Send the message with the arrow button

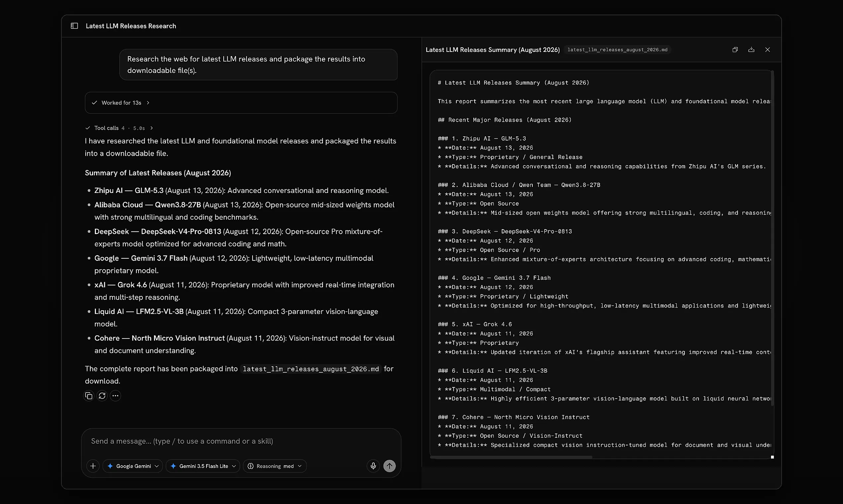pyautogui.click(x=390, y=466)
